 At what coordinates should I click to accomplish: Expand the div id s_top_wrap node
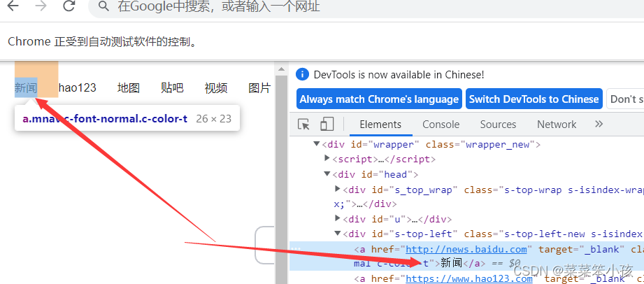[338, 189]
